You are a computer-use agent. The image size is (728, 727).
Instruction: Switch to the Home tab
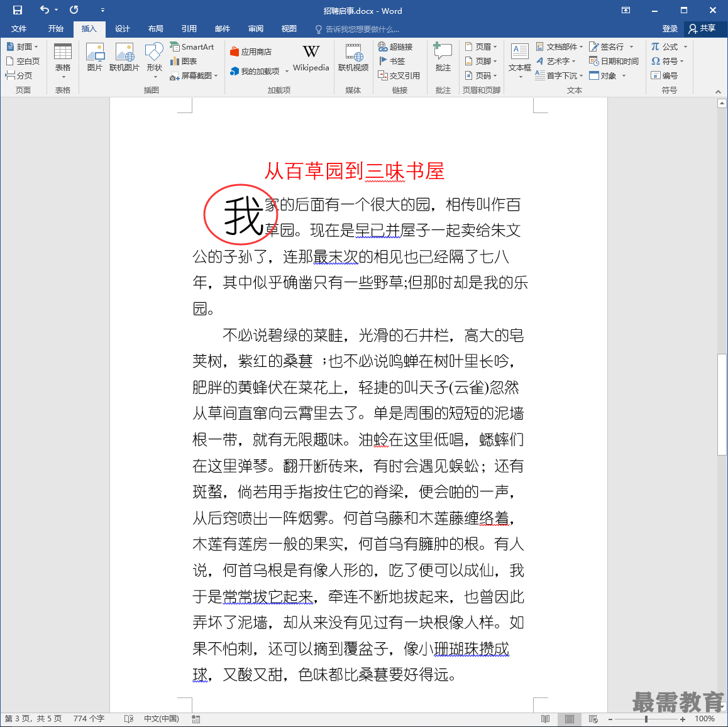56,29
